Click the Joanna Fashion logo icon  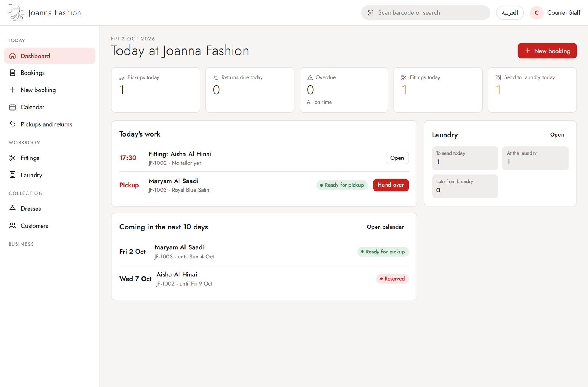(16, 12)
